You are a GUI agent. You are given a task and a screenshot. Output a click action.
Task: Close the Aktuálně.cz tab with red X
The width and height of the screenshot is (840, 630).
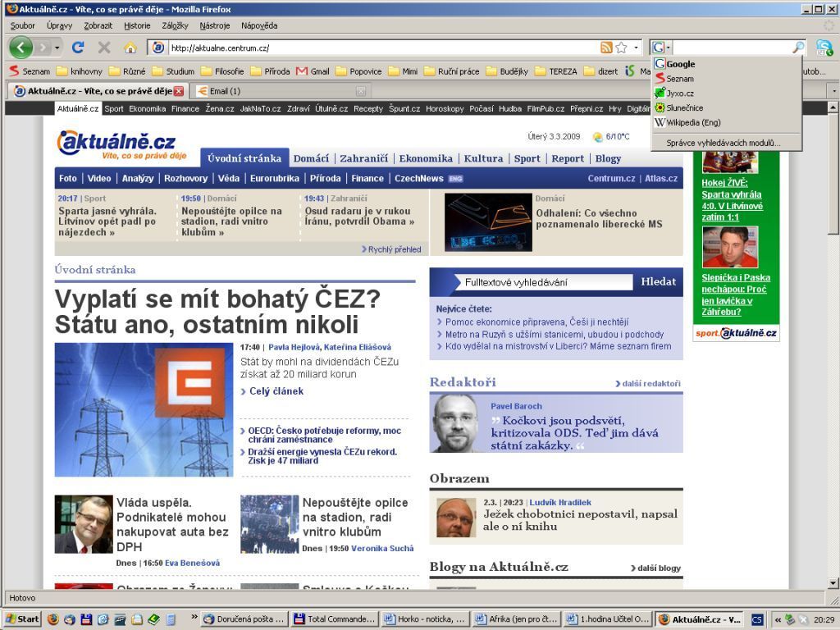pyautogui.click(x=179, y=91)
